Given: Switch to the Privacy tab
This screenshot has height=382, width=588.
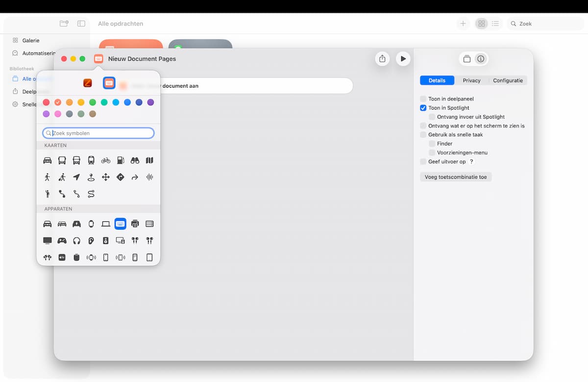Looking at the screenshot, I should pyautogui.click(x=472, y=80).
